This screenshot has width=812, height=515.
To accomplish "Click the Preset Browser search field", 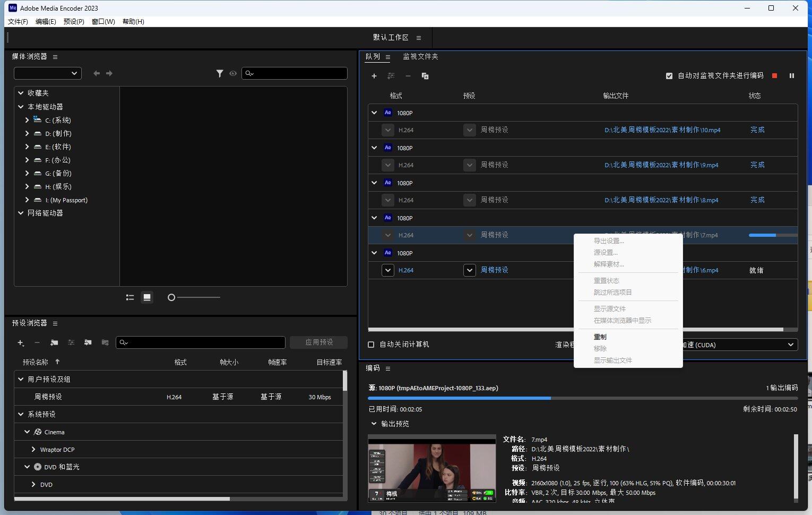I will (201, 342).
